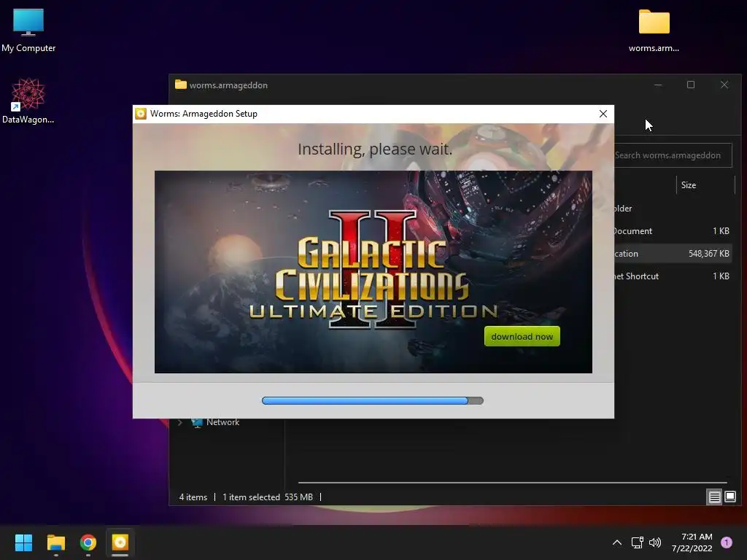Switch Explorer to large thumbnails view icon
This screenshot has width=747, height=560.
(x=729, y=497)
